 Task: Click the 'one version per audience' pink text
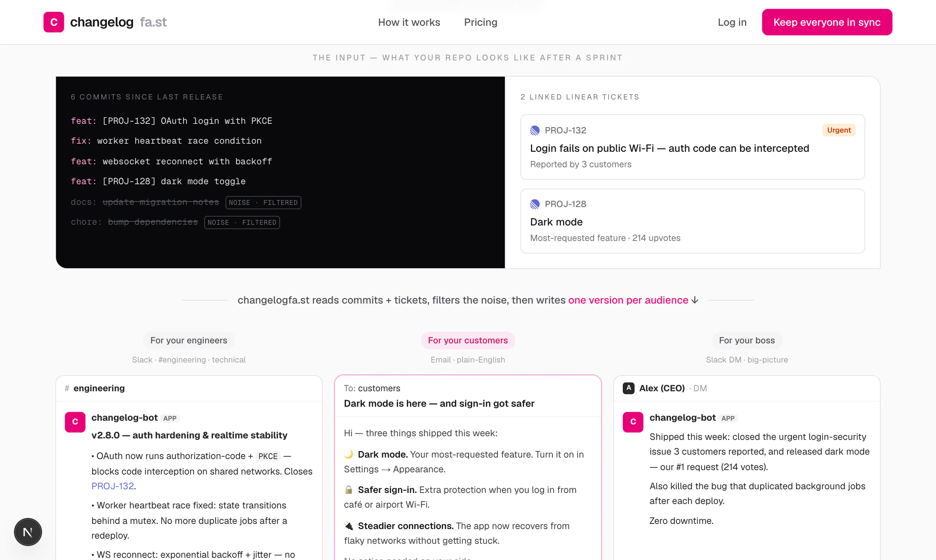[628, 300]
